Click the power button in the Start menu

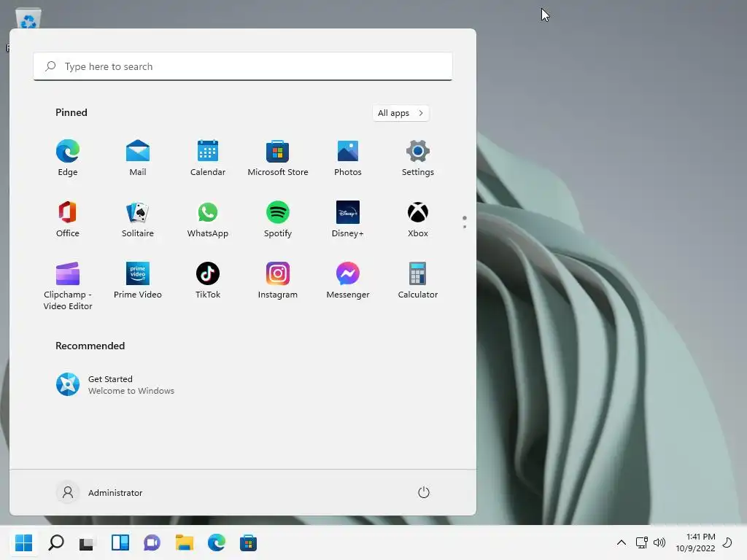424,492
